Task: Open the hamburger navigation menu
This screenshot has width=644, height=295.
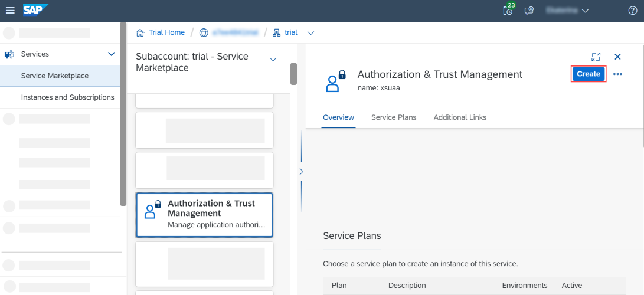Action: pyautogui.click(x=10, y=11)
